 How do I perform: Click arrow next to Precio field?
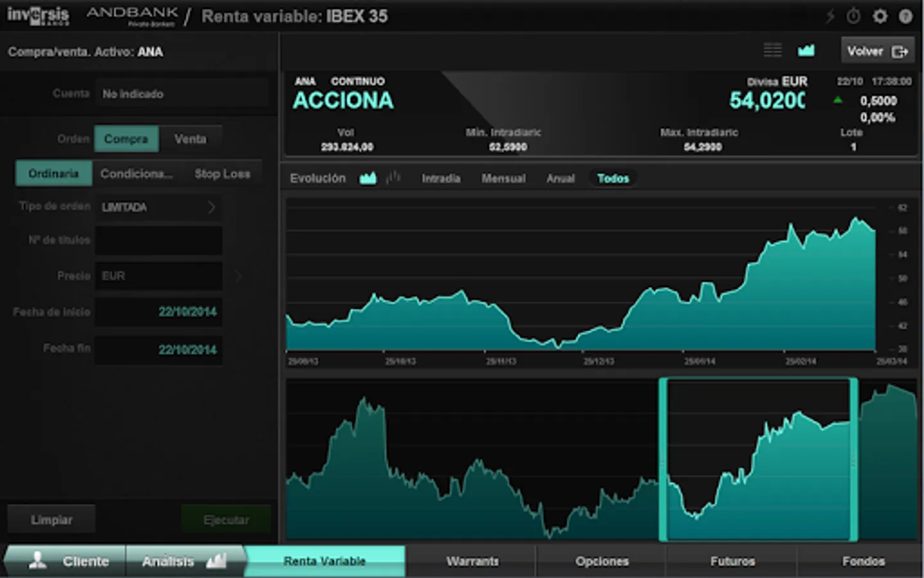pos(238,276)
